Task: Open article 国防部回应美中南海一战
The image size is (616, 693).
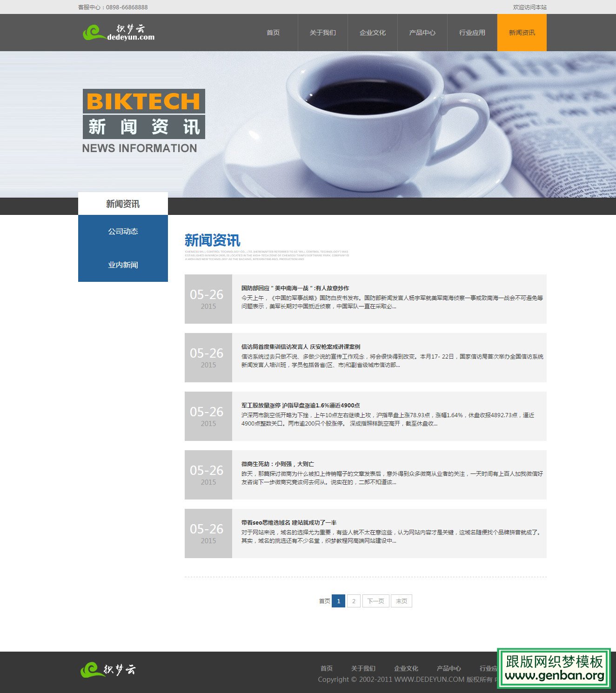Action: [295, 288]
